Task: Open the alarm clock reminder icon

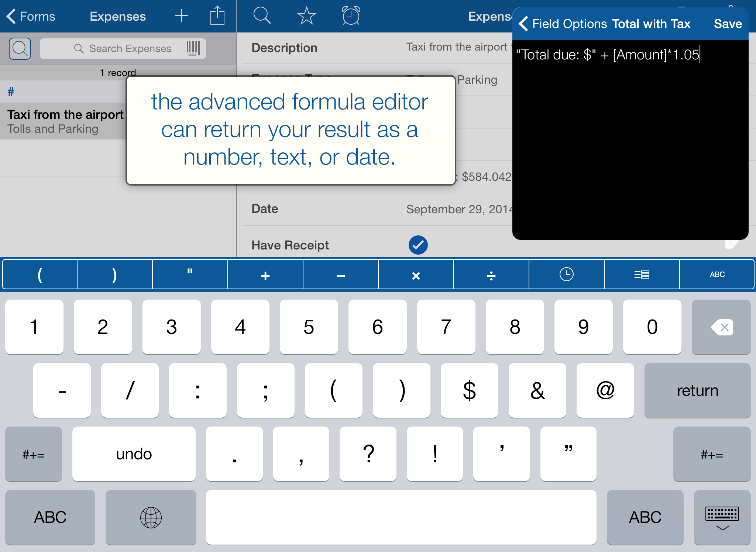Action: [351, 16]
